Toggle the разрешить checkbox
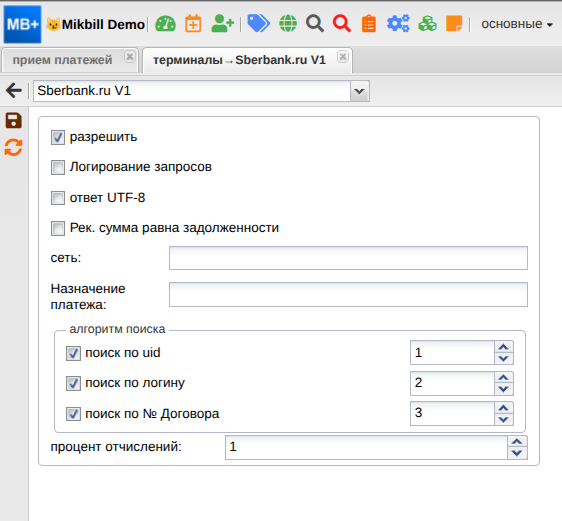Image resolution: width=562 pixels, height=521 pixels. (x=58, y=137)
